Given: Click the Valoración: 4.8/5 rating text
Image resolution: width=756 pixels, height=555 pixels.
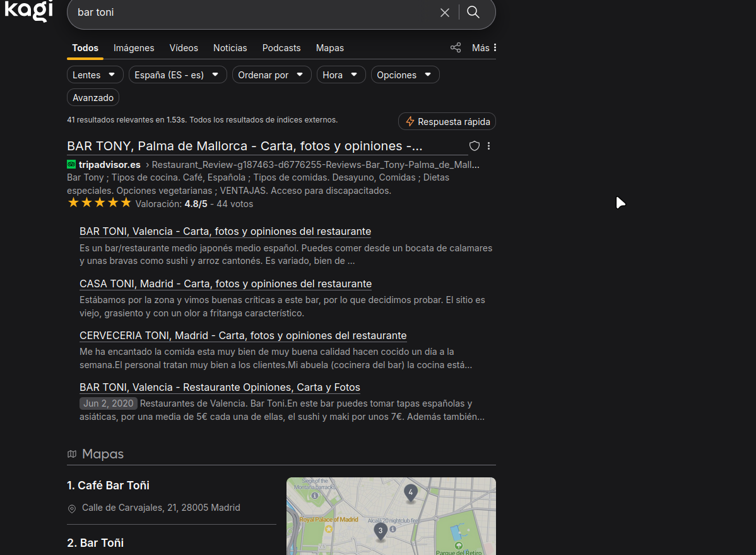Looking at the screenshot, I should 171,204.
